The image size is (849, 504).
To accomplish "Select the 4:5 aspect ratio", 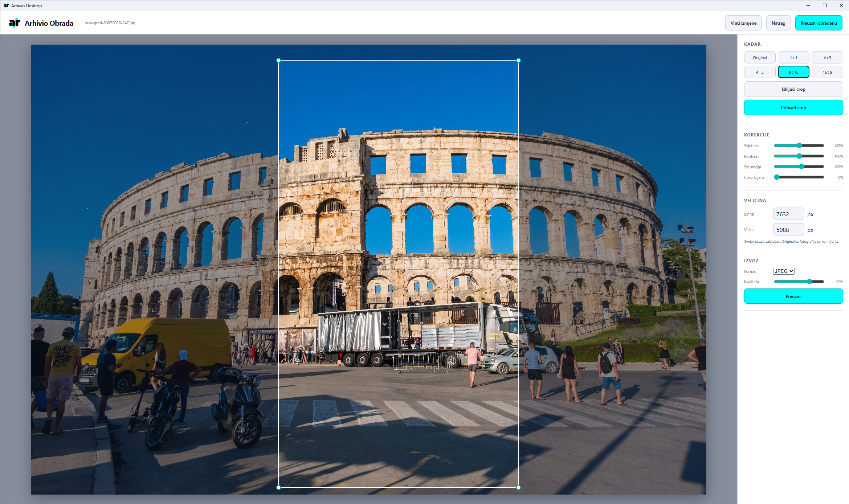I will click(x=760, y=72).
